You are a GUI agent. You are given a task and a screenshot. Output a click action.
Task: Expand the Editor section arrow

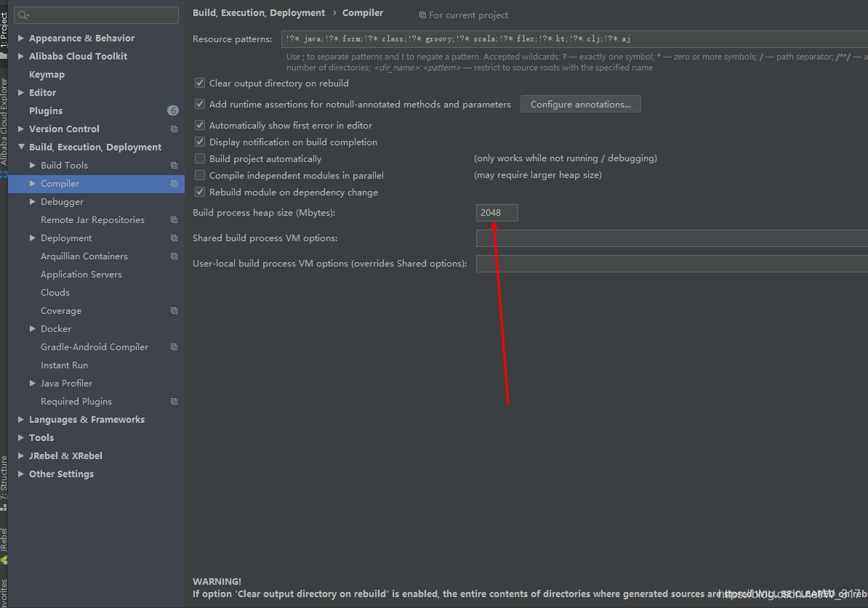[21, 92]
